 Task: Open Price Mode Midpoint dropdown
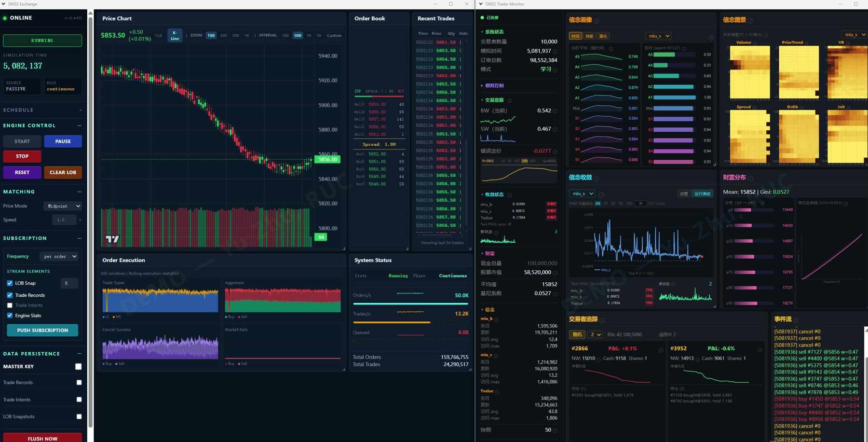pyautogui.click(x=63, y=206)
